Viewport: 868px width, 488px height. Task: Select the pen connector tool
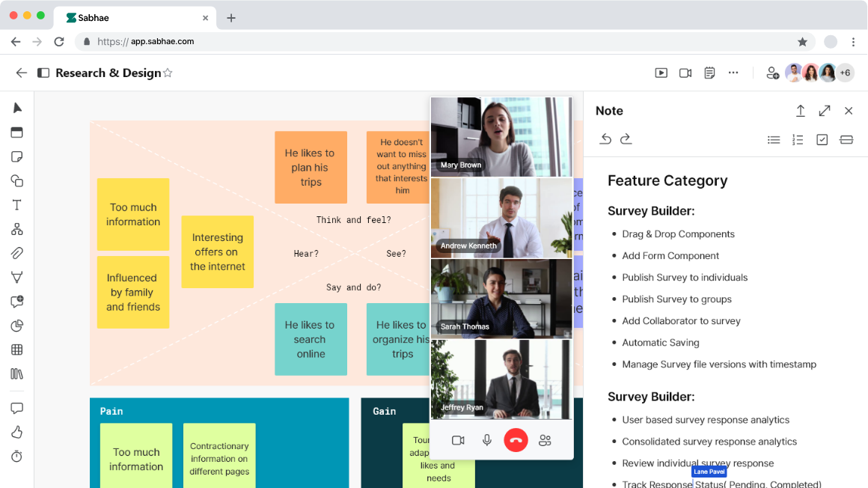(17, 278)
